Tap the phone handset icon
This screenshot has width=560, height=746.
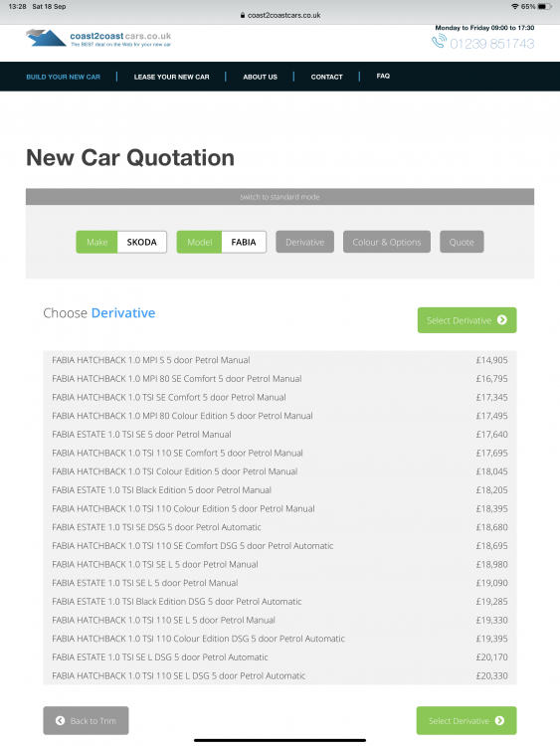coord(439,42)
